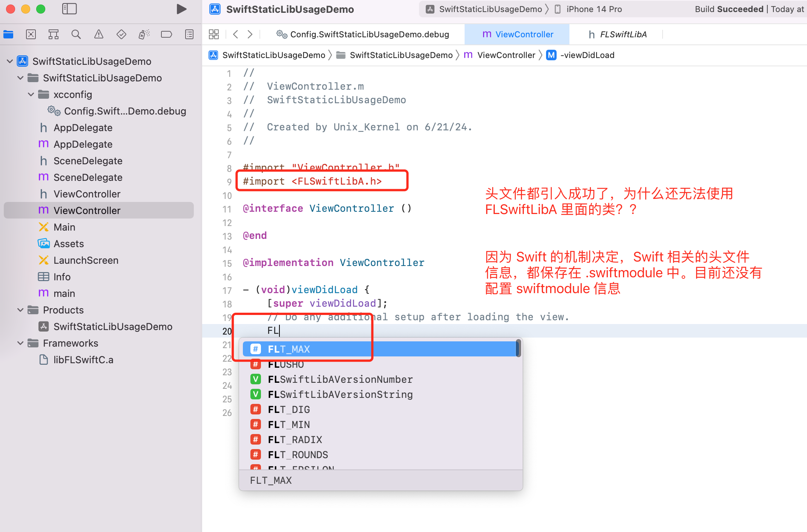Viewport: 807px width, 532px height.
Task: Open the Find navigator magnifier
Action: click(x=76, y=35)
